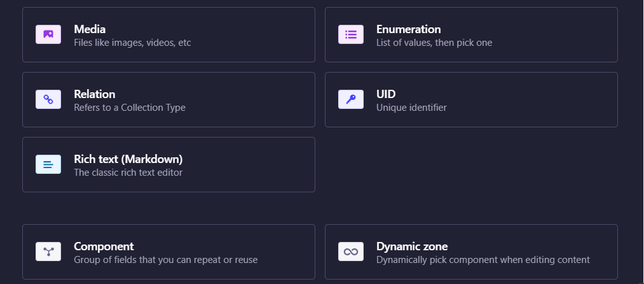Choose the Rich text (Markdown) title
This screenshot has height=284, width=644.
(x=128, y=159)
